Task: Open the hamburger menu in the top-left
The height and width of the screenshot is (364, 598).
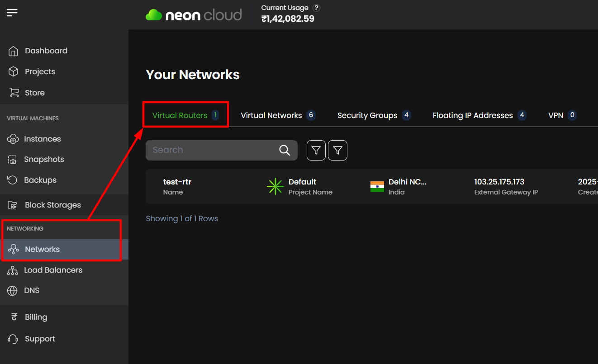Action: (x=12, y=12)
